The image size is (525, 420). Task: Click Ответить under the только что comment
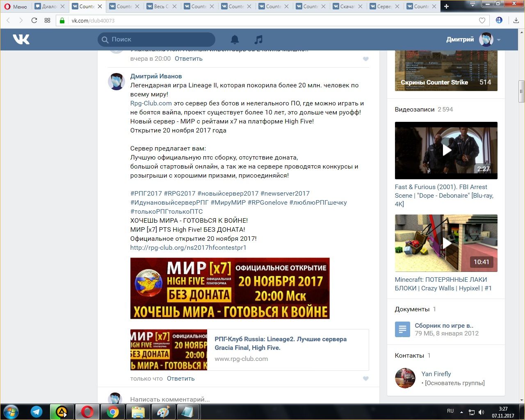(180, 379)
